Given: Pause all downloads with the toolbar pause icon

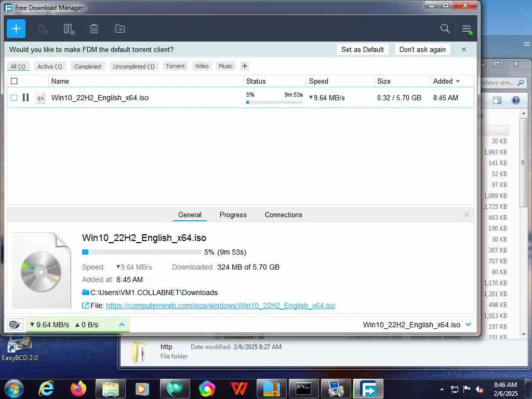Looking at the screenshot, I should click(x=69, y=29).
